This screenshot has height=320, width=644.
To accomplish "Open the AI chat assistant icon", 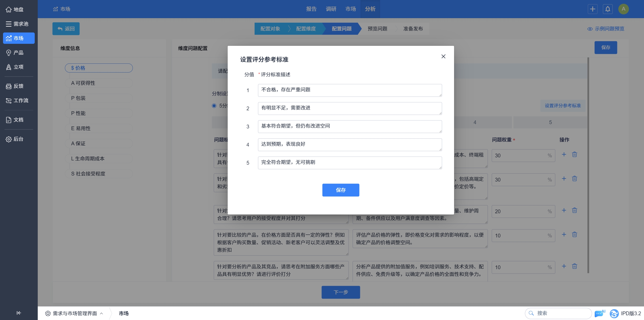I will pos(599,313).
